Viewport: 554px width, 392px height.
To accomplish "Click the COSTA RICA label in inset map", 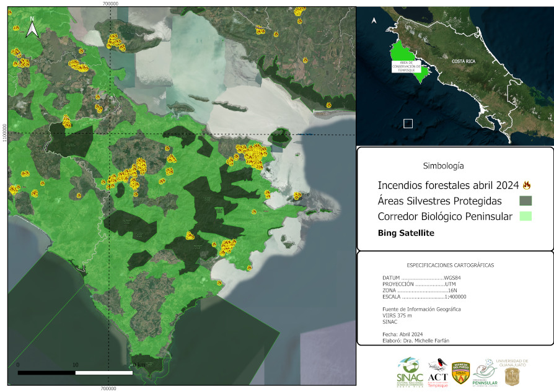I will tap(464, 61).
